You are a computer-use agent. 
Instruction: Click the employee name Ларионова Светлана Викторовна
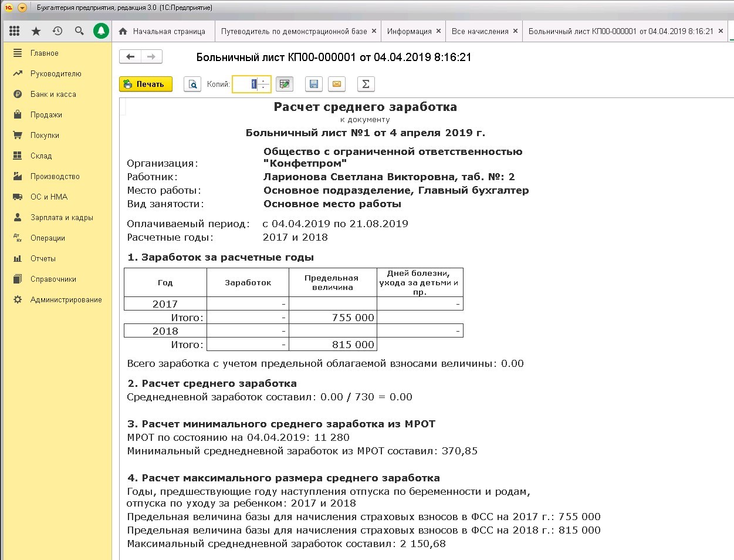[x=360, y=177]
